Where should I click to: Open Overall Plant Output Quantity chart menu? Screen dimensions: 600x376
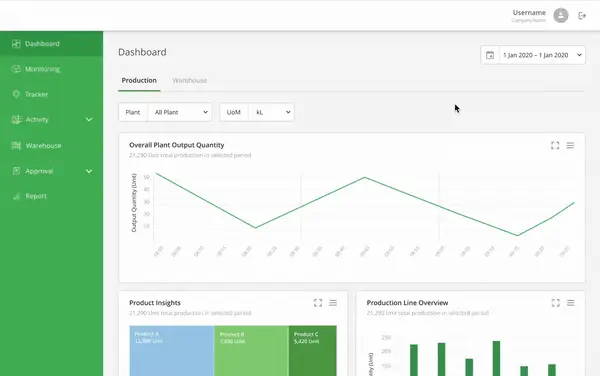pos(570,145)
